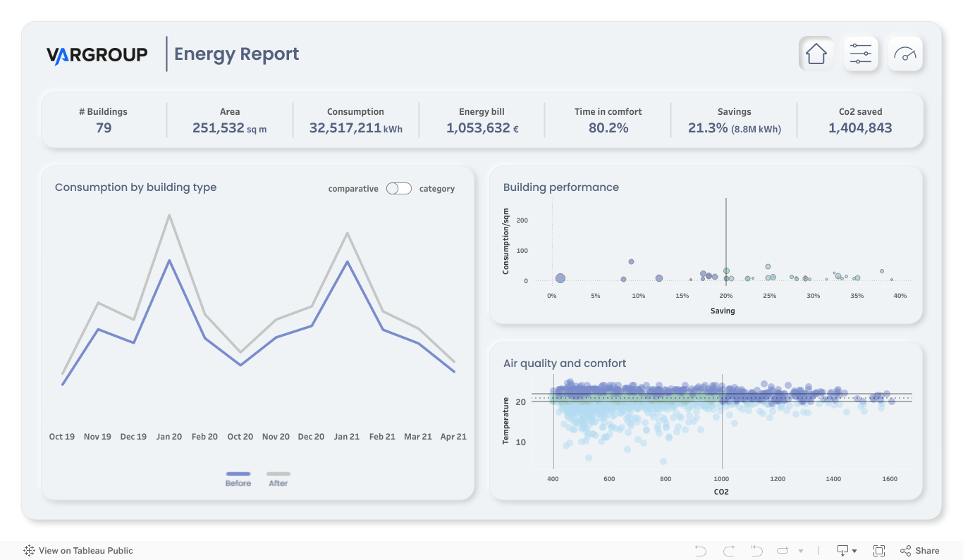Click the Jan 20 axis label
This screenshot has width=963, height=560.
(x=169, y=437)
